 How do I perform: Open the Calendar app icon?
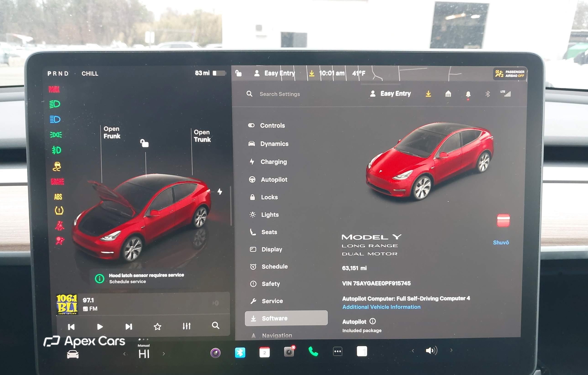264,352
